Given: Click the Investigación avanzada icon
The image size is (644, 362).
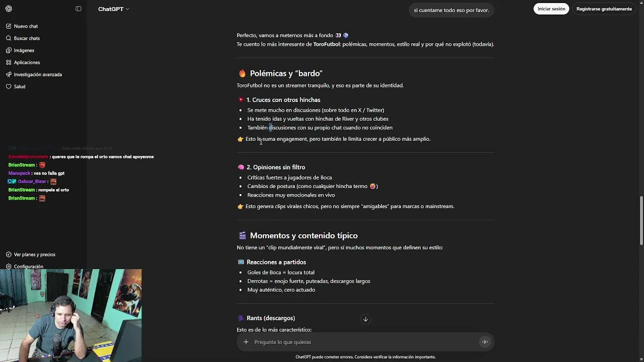Looking at the screenshot, I should [9, 74].
